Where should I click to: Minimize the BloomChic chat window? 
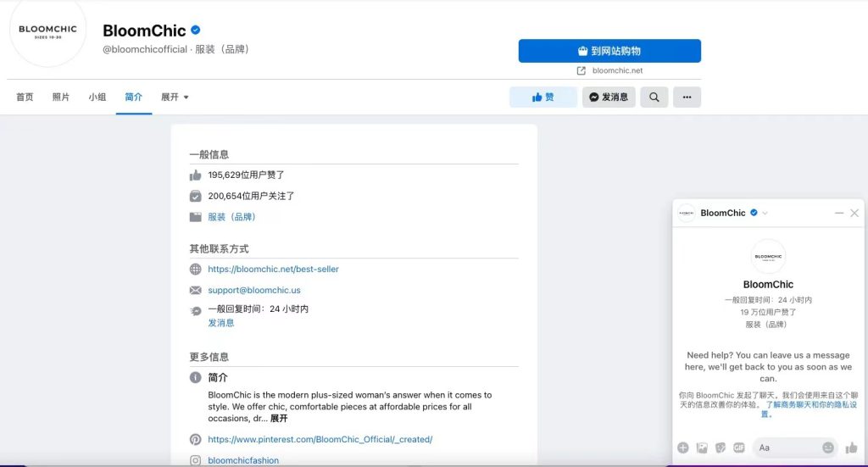click(839, 213)
